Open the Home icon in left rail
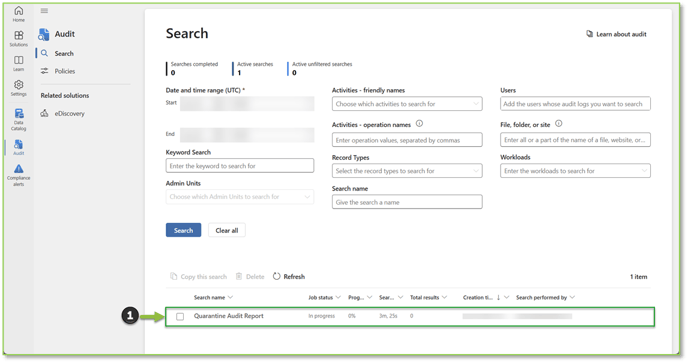688x363 pixels. 18,11
